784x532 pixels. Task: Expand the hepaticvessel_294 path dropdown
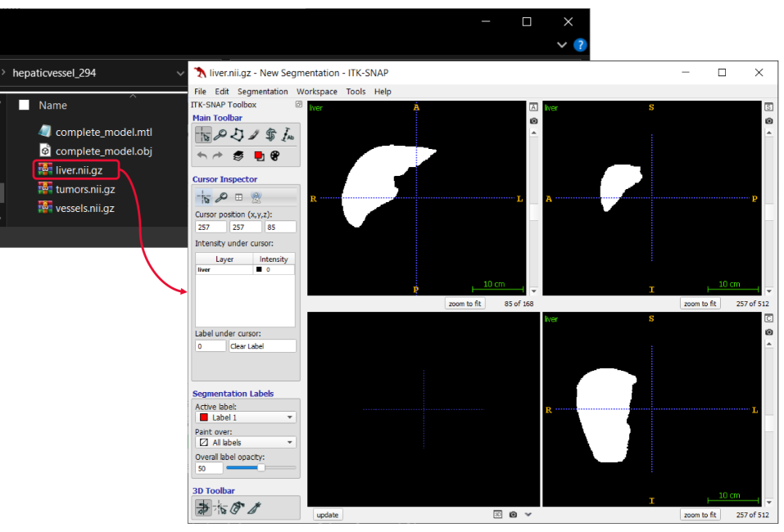[180, 73]
